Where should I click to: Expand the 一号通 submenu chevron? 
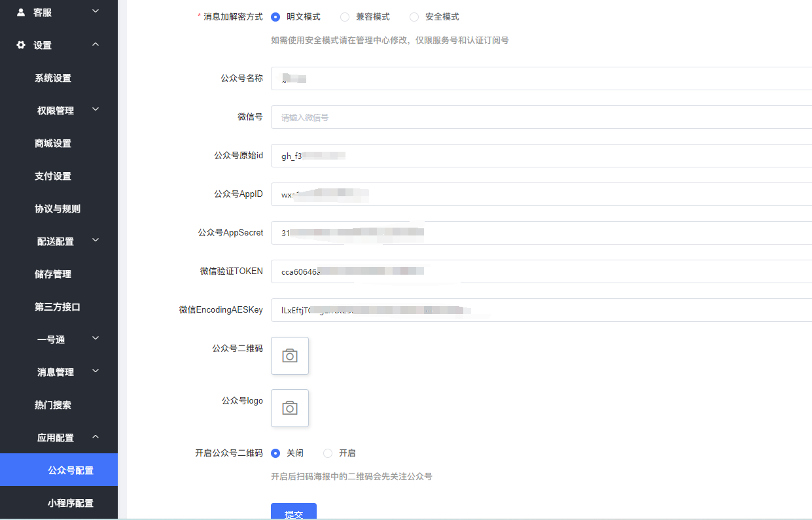click(96, 338)
